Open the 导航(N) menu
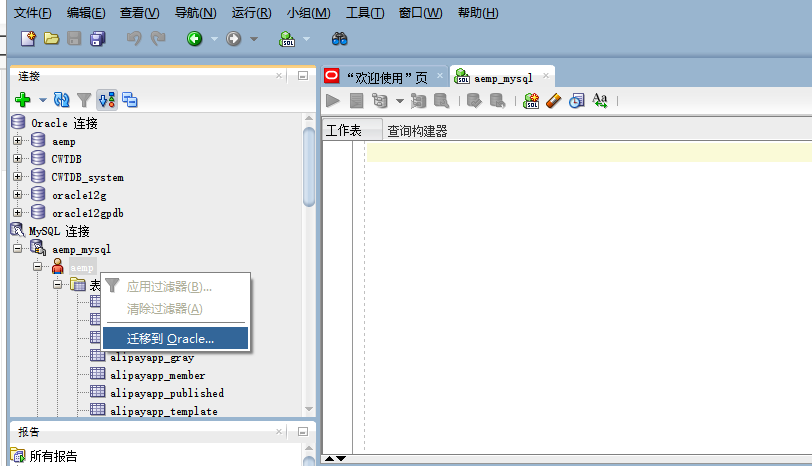The width and height of the screenshot is (812, 466). (x=195, y=12)
